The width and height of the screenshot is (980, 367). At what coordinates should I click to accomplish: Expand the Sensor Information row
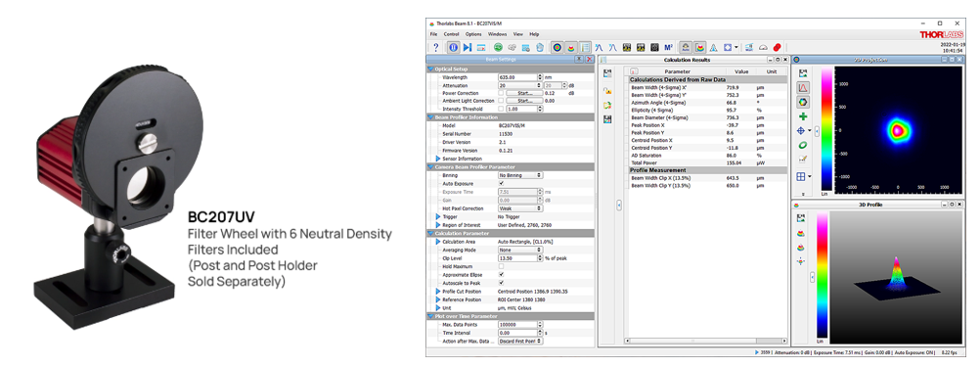[x=438, y=159]
